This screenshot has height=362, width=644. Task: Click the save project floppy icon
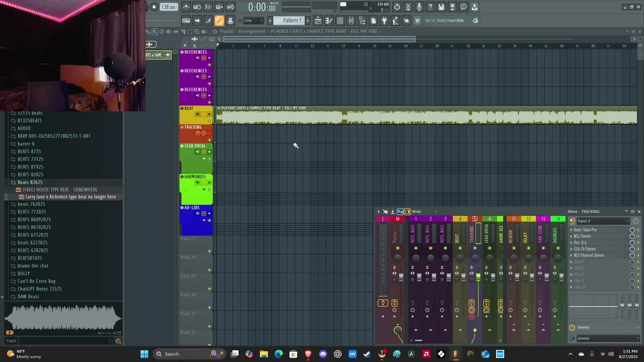point(441,7)
